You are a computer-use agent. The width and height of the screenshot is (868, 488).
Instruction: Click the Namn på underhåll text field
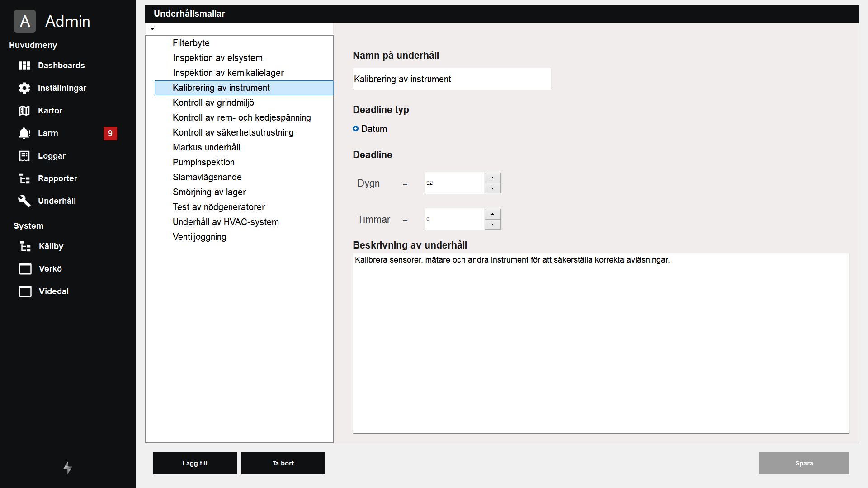click(x=451, y=79)
